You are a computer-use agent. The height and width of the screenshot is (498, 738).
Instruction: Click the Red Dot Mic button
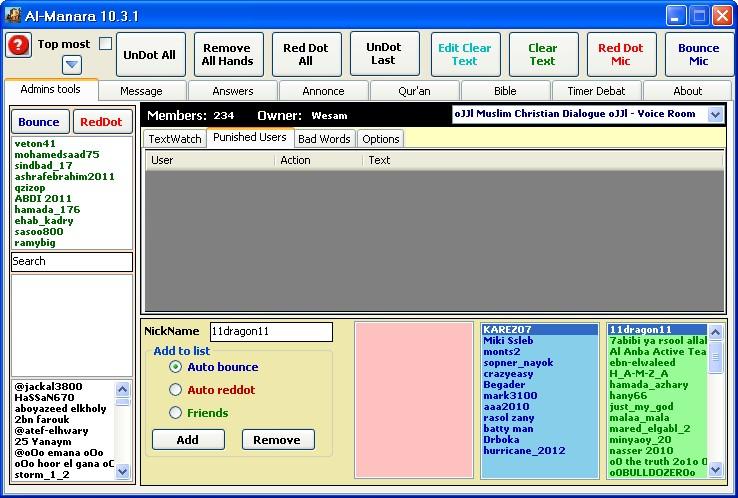point(620,55)
